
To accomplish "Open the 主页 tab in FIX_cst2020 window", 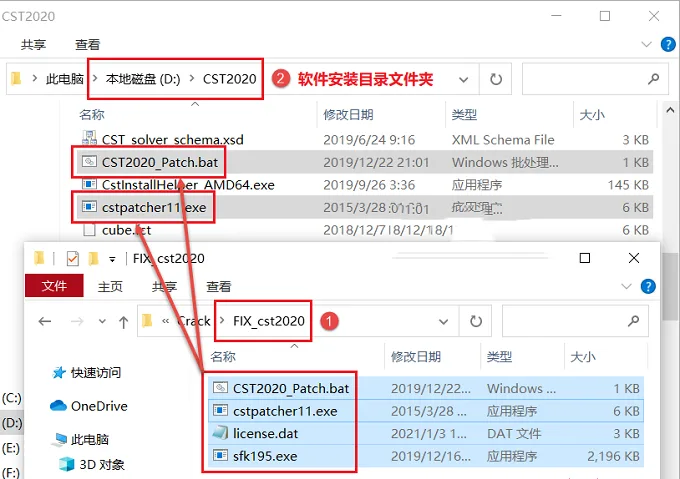I will pos(110,287).
